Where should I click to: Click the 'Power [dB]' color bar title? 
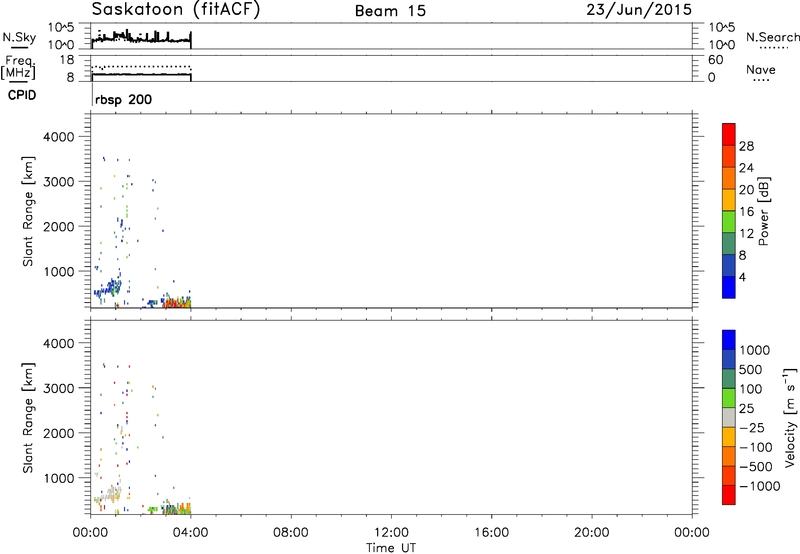[763, 211]
